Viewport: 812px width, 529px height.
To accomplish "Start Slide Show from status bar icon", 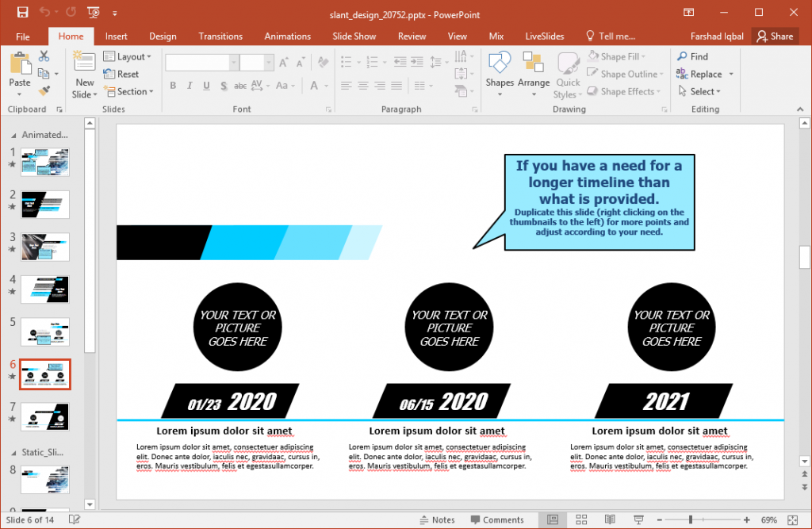I will (x=637, y=519).
